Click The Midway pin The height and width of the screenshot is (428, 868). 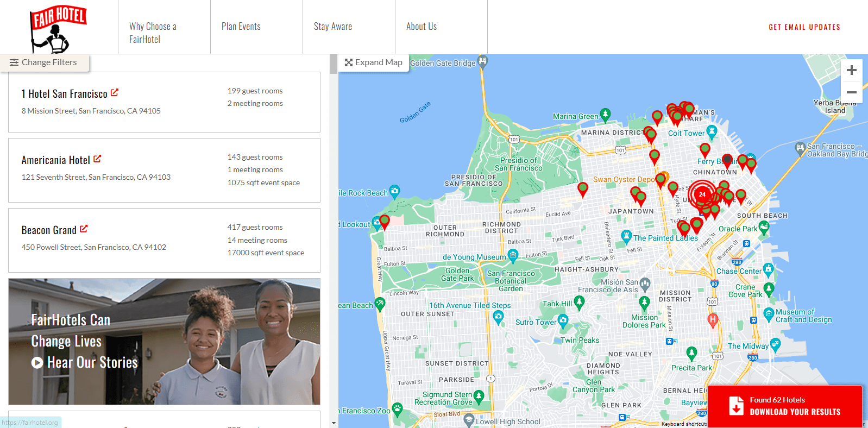pos(775,344)
